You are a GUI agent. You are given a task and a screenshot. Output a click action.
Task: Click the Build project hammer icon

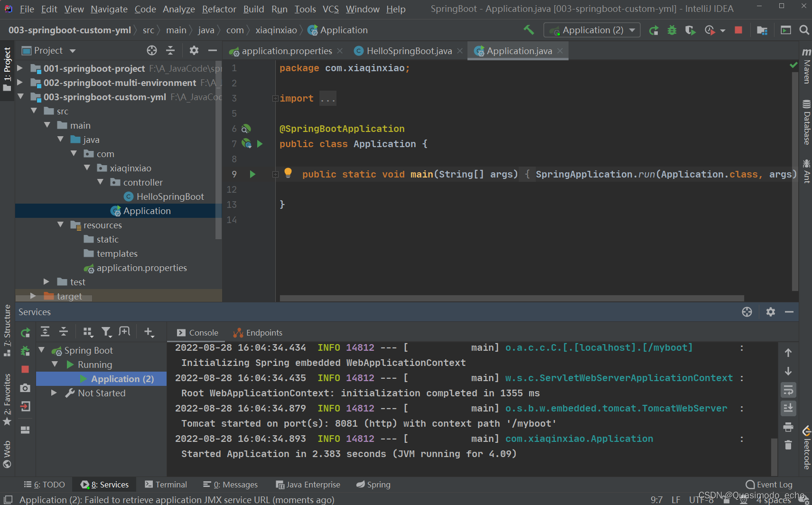coord(529,30)
